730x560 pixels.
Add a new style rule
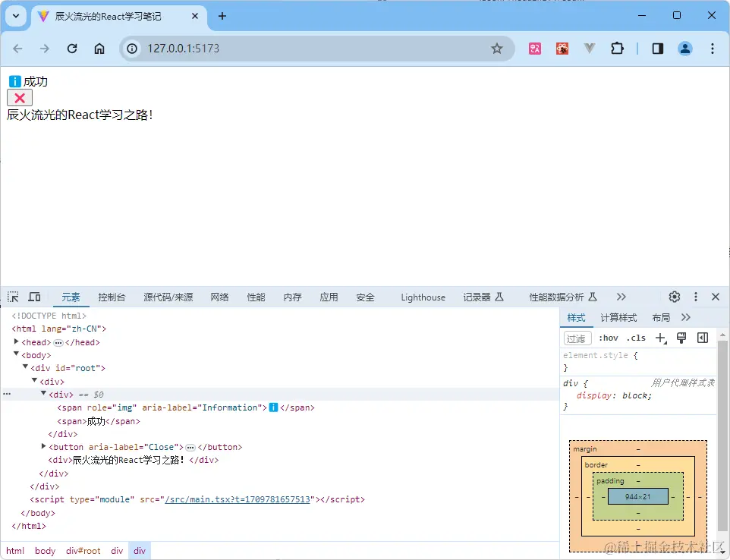click(x=661, y=338)
